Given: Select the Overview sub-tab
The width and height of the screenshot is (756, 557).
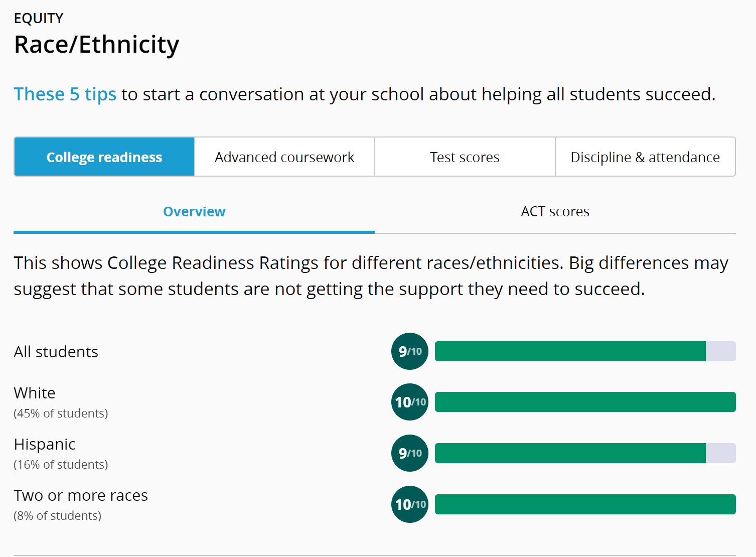Looking at the screenshot, I should click(194, 212).
